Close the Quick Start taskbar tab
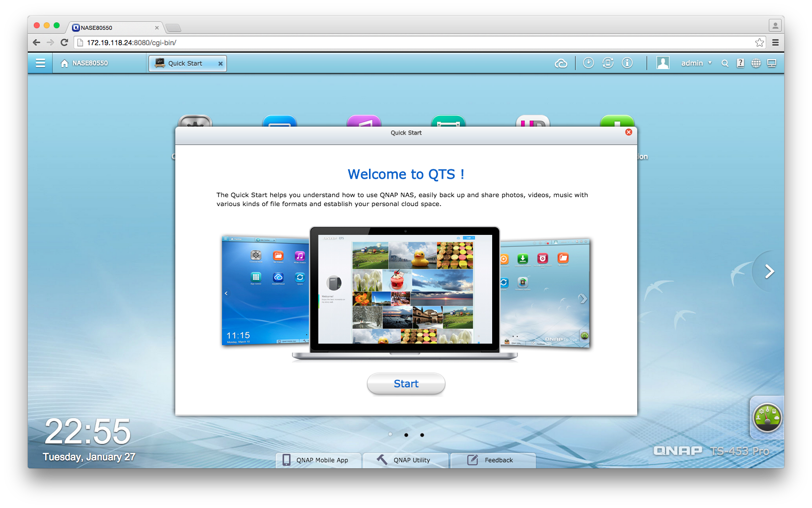 tap(221, 64)
